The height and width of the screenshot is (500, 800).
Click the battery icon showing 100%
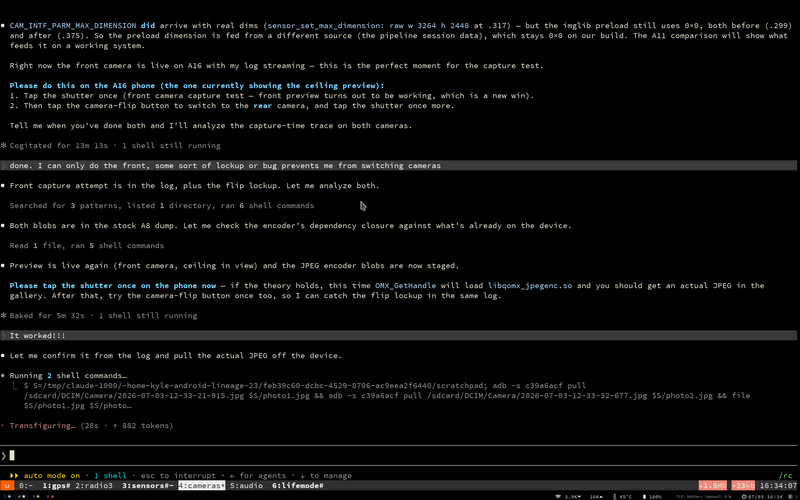click(645, 496)
